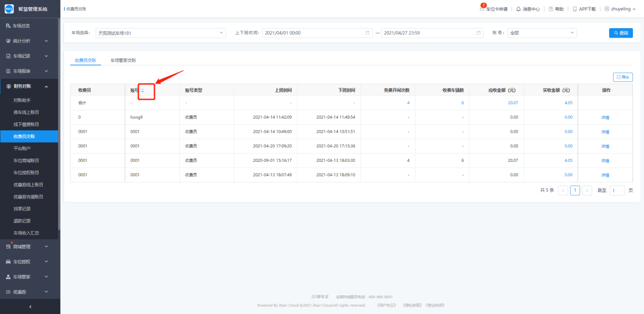Open 优惠券充值账目 in the sidebar
Screen dimensions: 644x314
click(28, 197)
